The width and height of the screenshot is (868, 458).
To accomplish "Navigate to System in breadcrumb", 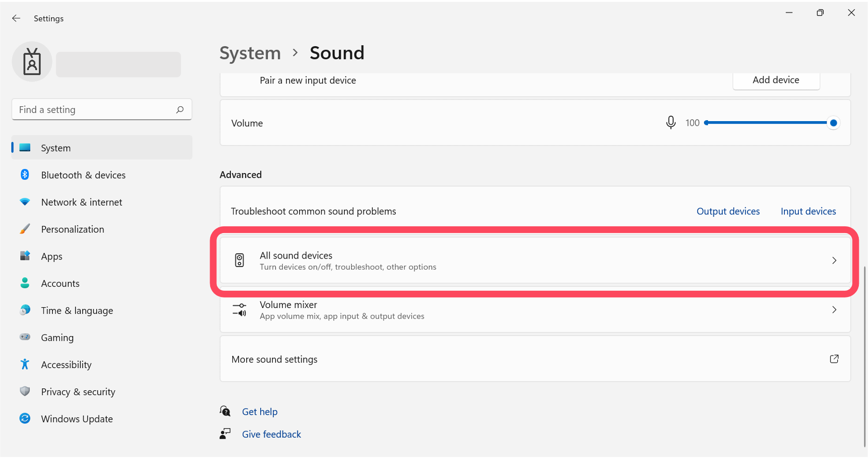I will pos(250,53).
